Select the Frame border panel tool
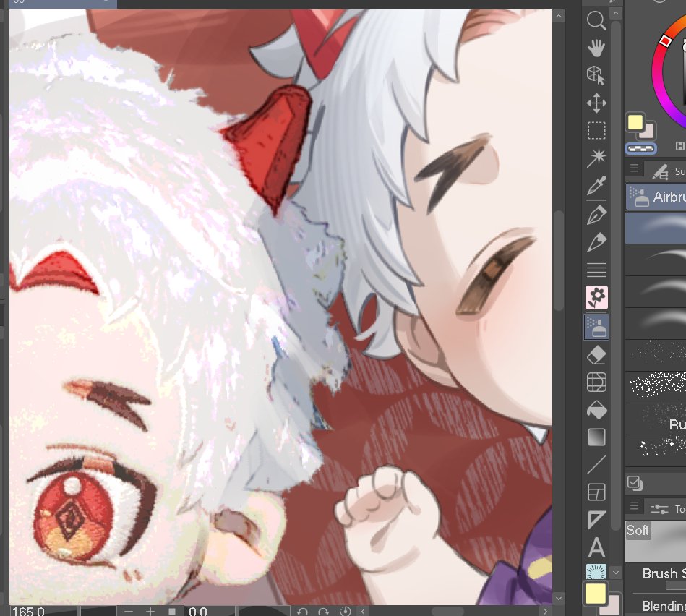 coord(596,492)
